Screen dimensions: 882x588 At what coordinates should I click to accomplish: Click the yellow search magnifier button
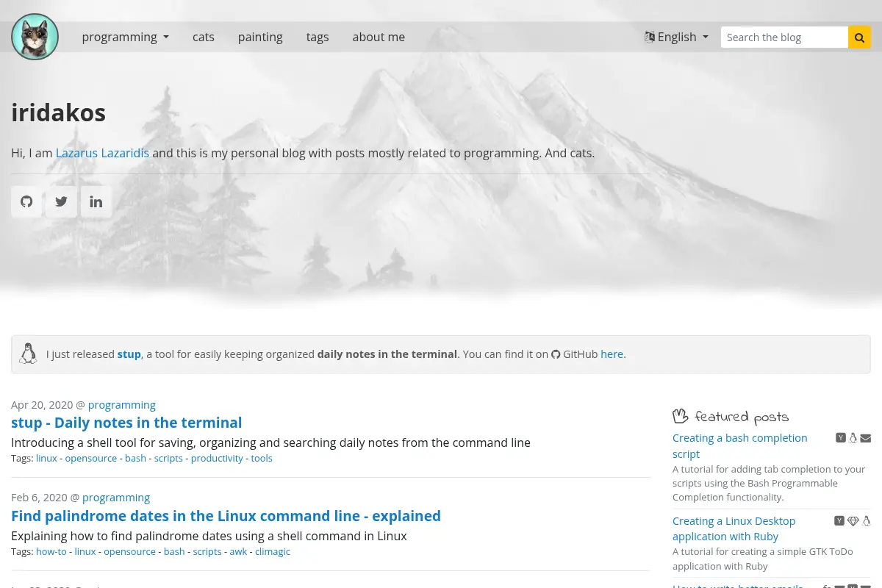(859, 37)
